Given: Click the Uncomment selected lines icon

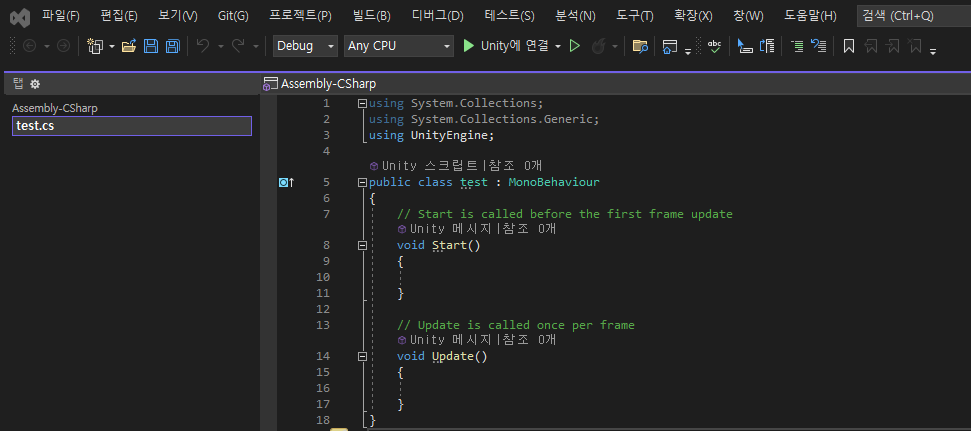Looking at the screenshot, I should click(x=819, y=46).
